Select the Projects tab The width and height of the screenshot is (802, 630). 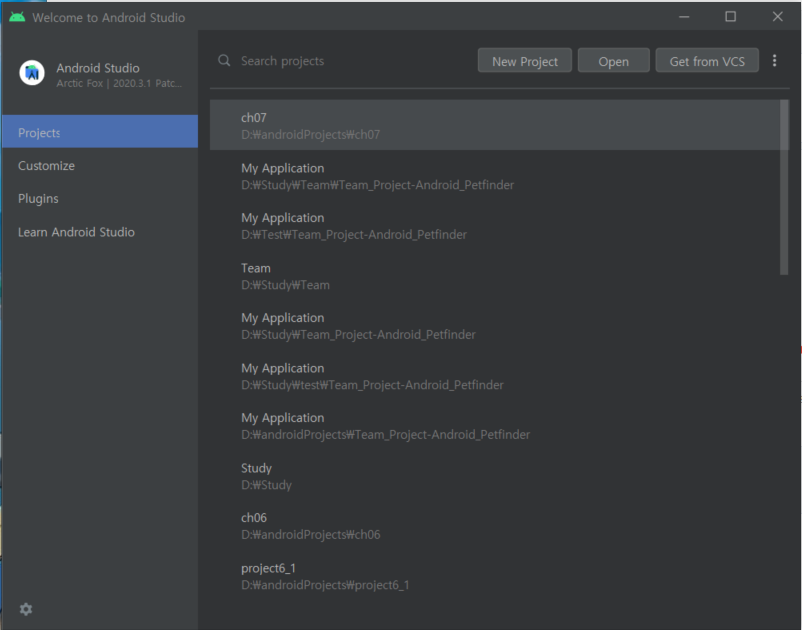[100, 132]
